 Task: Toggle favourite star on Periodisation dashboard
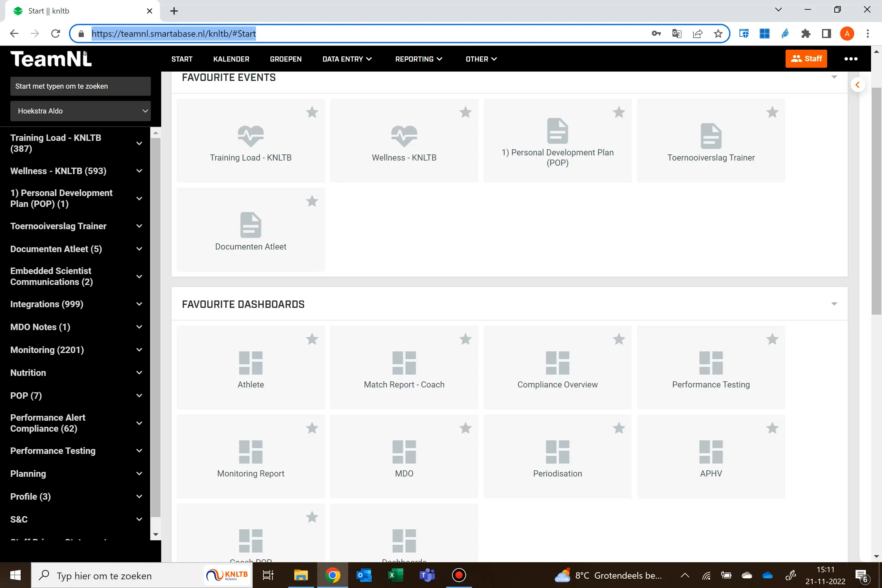click(x=619, y=428)
